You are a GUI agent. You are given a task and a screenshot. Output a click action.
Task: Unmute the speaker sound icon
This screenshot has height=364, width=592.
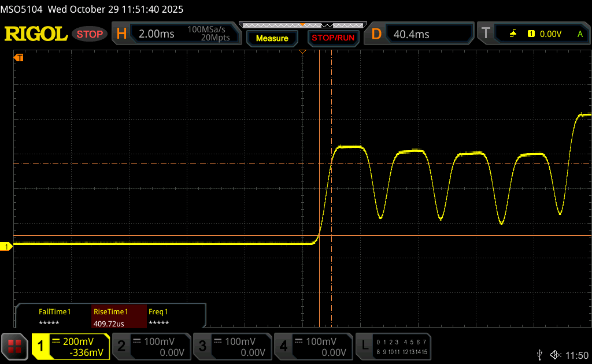[x=556, y=354]
